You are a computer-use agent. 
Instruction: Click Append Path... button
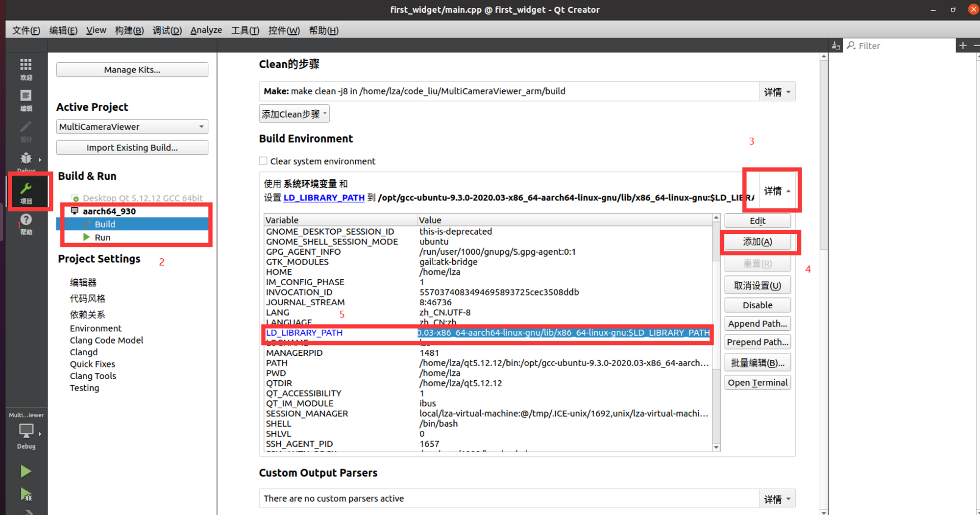click(x=757, y=323)
